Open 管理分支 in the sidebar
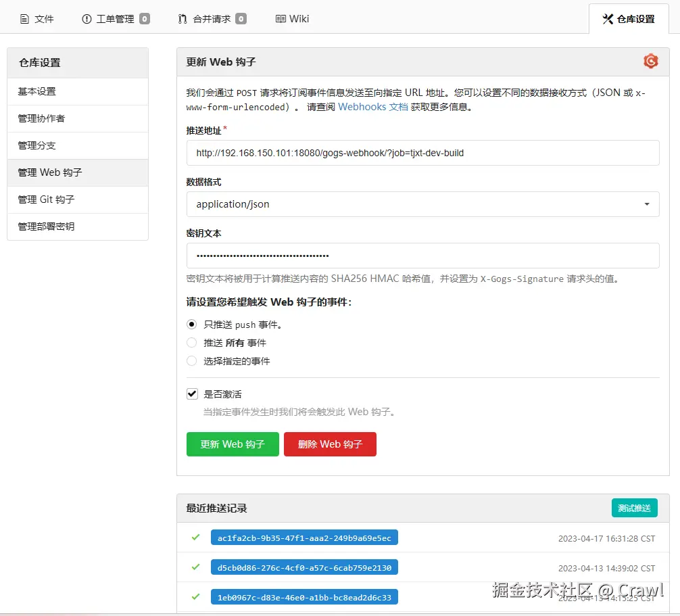The width and height of the screenshot is (680, 616). click(x=78, y=145)
